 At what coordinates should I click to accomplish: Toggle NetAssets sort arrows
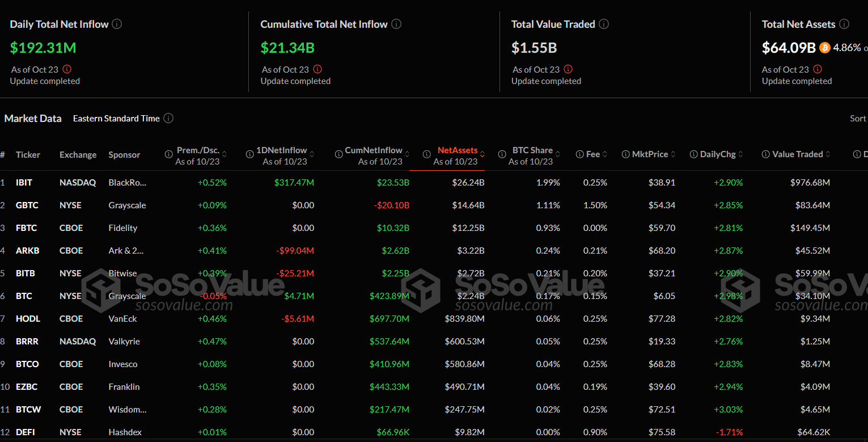pyautogui.click(x=482, y=154)
